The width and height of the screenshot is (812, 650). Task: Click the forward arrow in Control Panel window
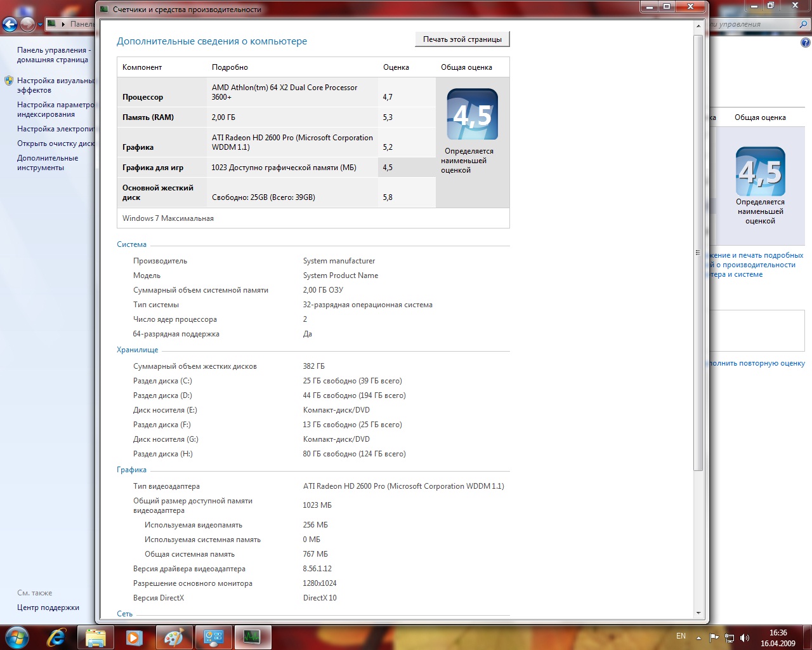[28, 24]
